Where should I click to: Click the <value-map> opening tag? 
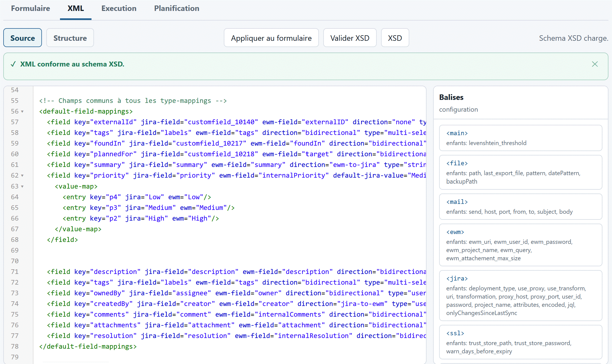[76, 186]
